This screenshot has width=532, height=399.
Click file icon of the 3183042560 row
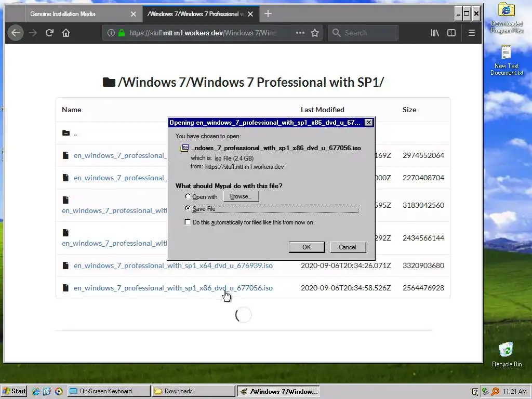(66, 200)
